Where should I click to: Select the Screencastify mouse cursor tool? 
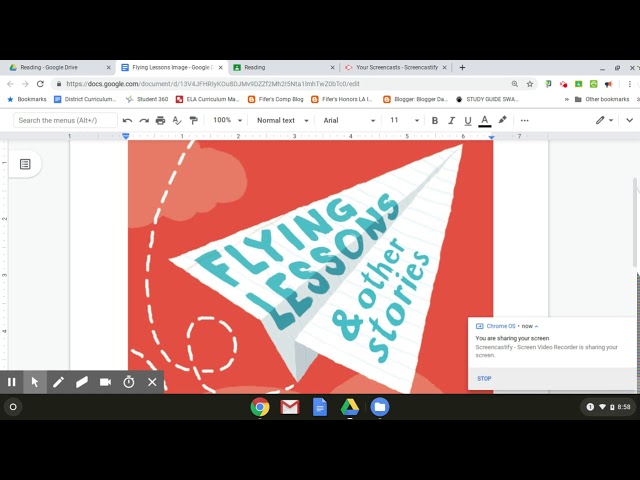click(35, 382)
